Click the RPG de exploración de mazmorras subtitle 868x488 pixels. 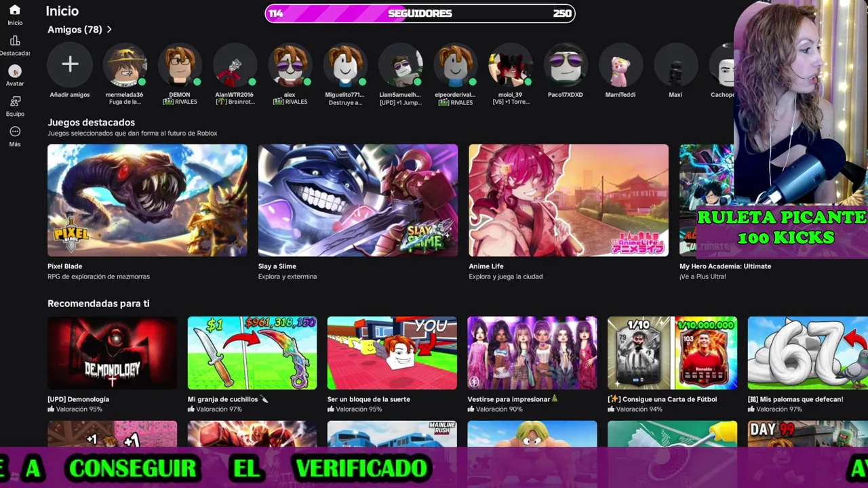98,277
